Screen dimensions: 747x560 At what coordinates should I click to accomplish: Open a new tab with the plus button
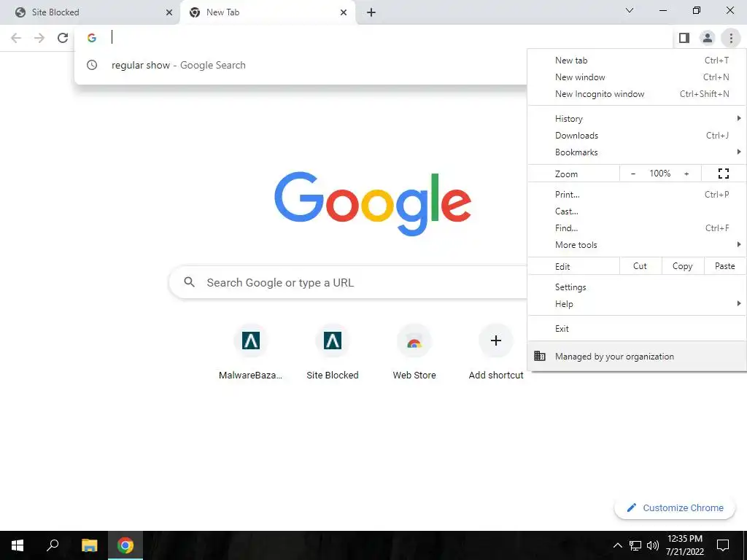(x=371, y=12)
